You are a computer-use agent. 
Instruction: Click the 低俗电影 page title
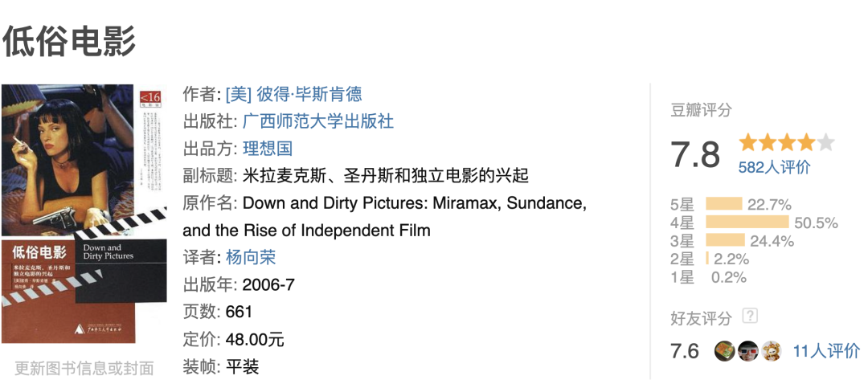pyautogui.click(x=69, y=40)
